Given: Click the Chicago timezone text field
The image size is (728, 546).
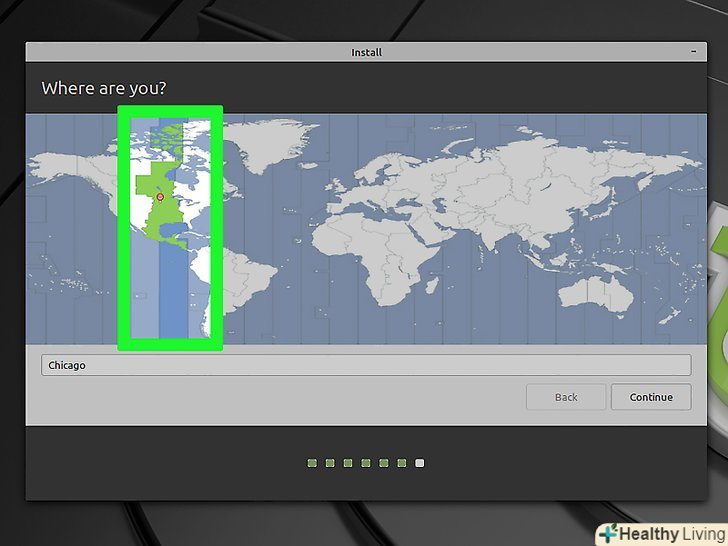Looking at the screenshot, I should [366, 365].
